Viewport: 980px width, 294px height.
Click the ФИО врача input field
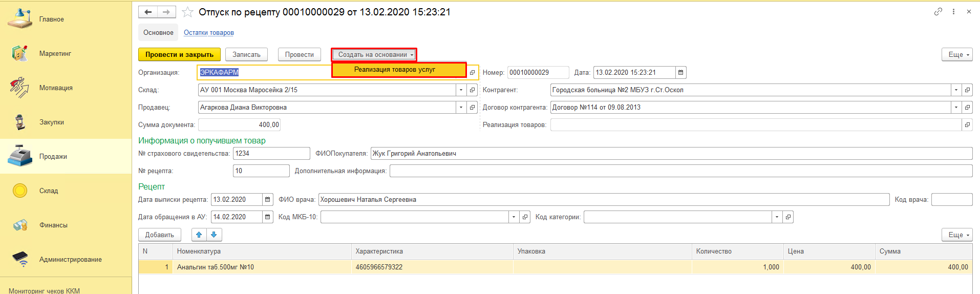(603, 200)
